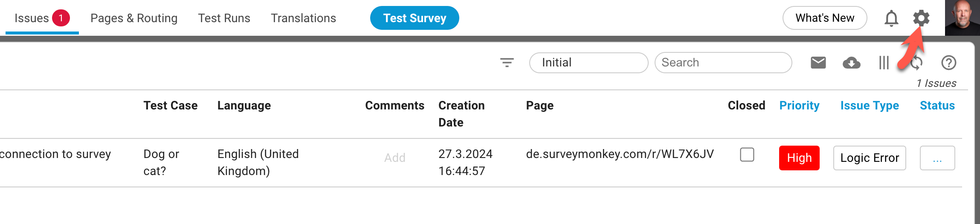The width and height of the screenshot is (980, 224).
Task: Switch to the Test Runs tab
Action: [224, 18]
